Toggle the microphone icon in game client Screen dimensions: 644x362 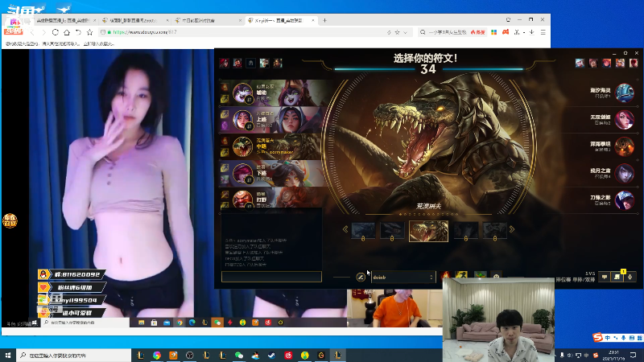[630, 277]
